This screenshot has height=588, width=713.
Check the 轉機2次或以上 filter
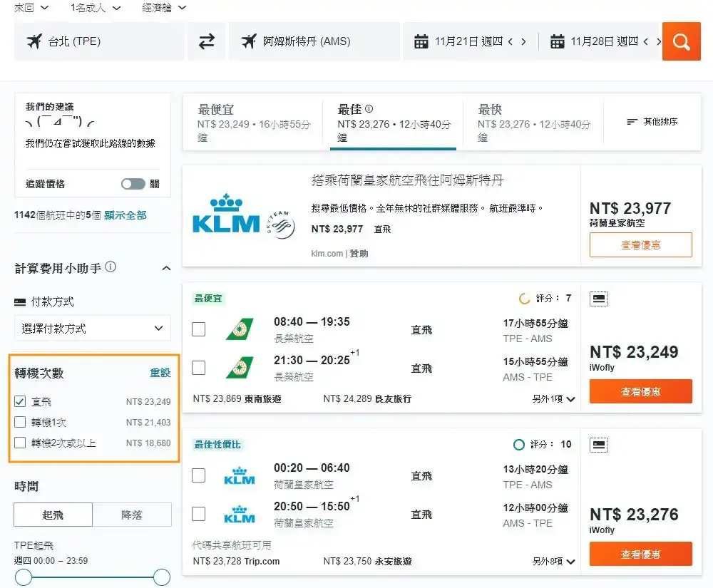tap(20, 443)
